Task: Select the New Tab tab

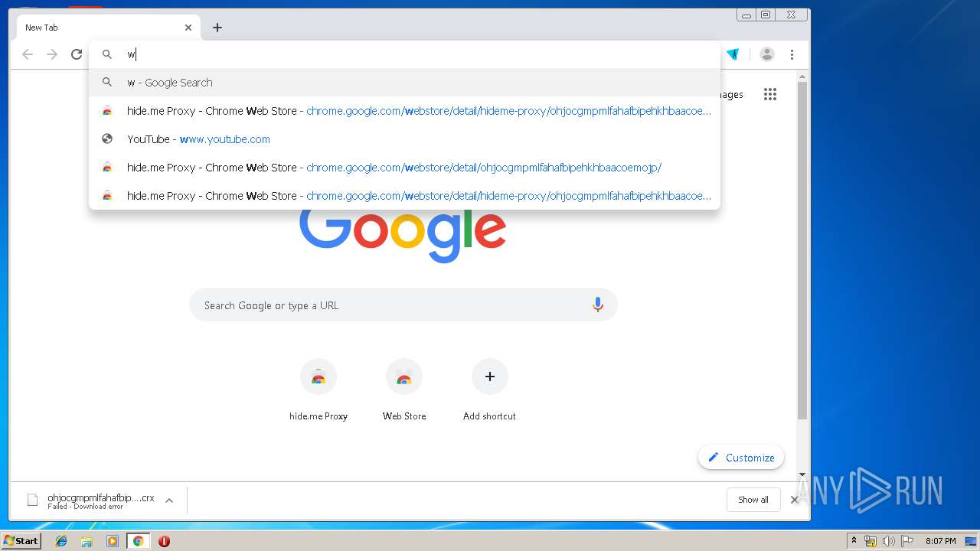Action: [108, 28]
